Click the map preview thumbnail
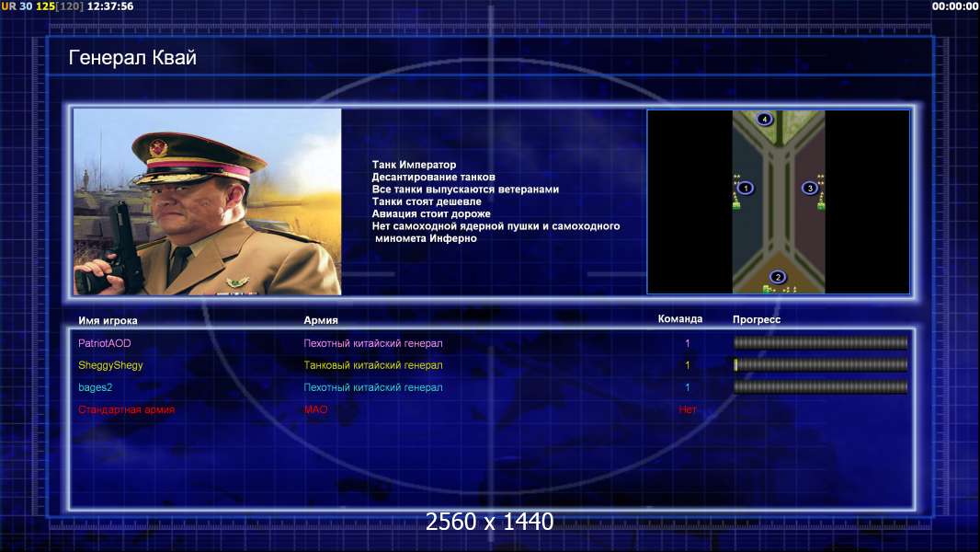 (x=778, y=201)
